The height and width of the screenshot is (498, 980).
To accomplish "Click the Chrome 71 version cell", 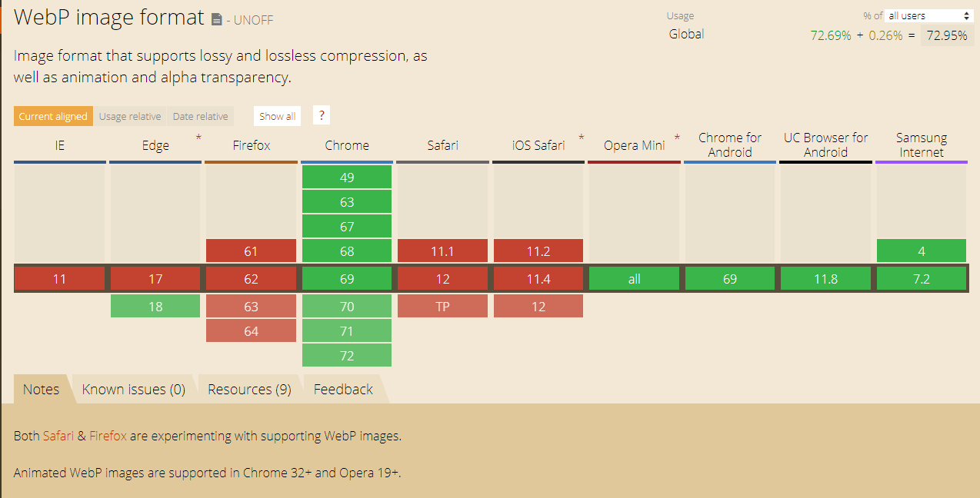I will pyautogui.click(x=347, y=330).
